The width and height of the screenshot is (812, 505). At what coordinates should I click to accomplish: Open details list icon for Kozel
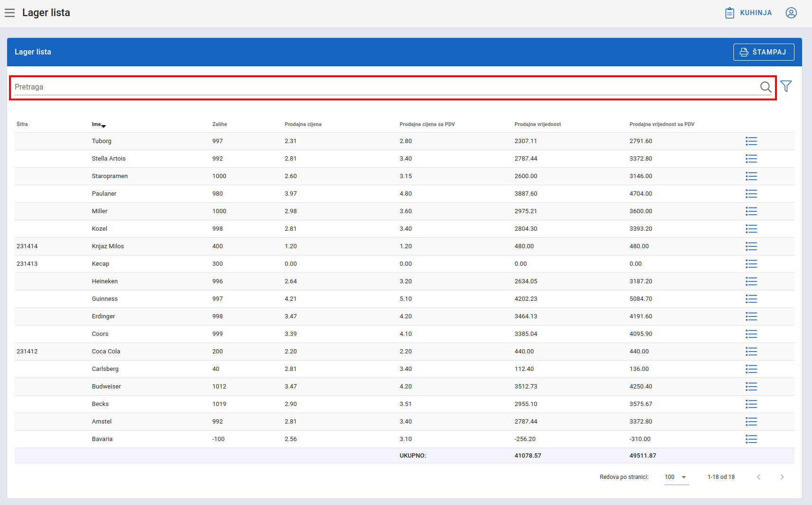751,229
